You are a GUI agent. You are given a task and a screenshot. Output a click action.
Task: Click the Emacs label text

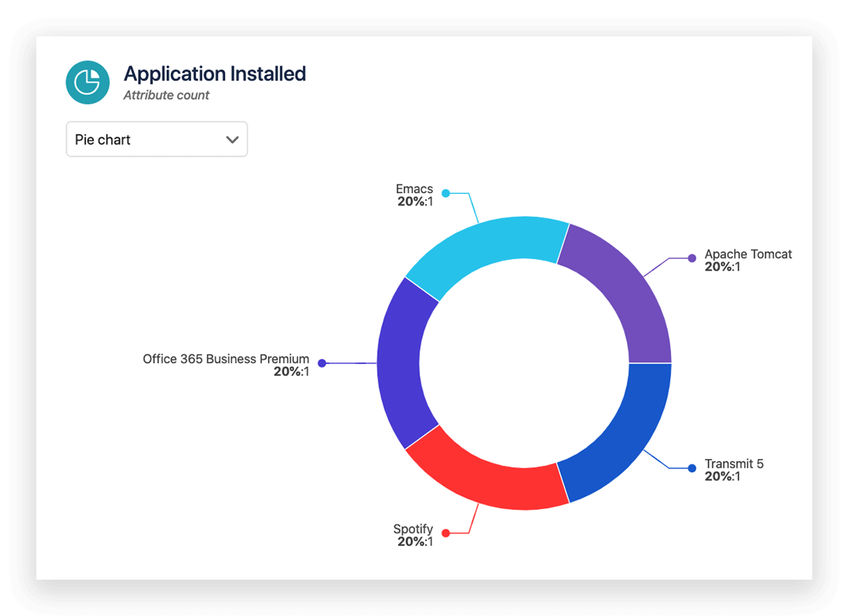pyautogui.click(x=414, y=189)
